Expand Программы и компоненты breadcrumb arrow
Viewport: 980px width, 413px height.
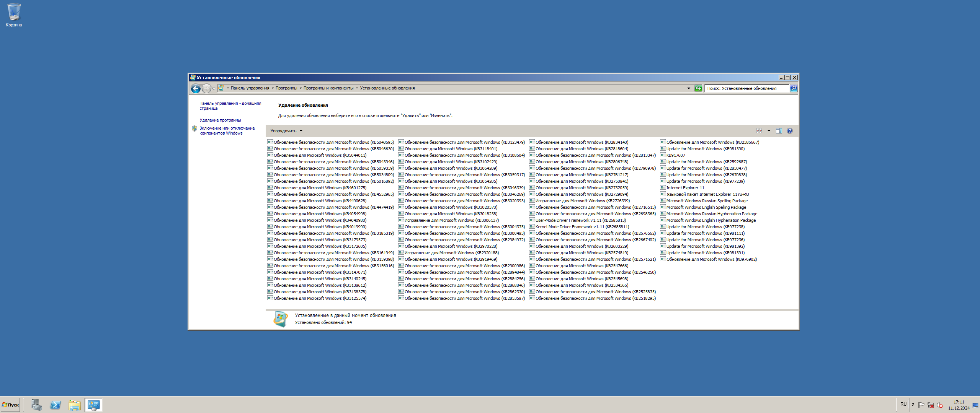pos(357,88)
